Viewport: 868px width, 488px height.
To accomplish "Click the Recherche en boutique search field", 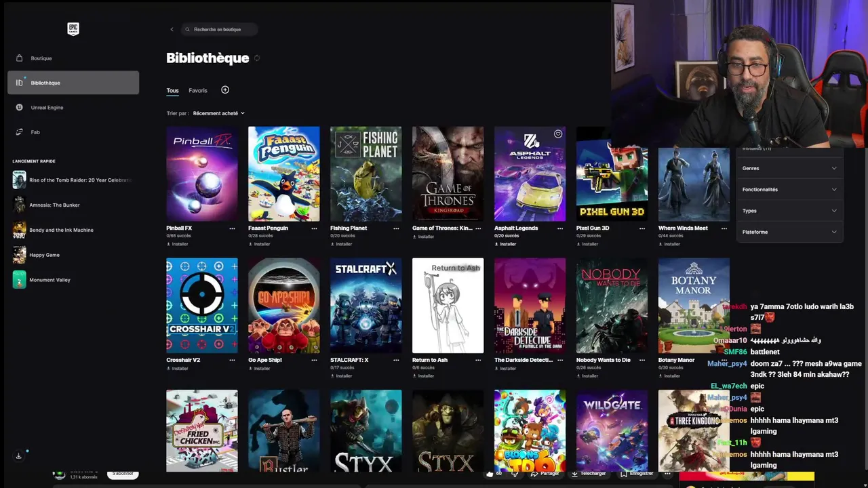I will (220, 29).
